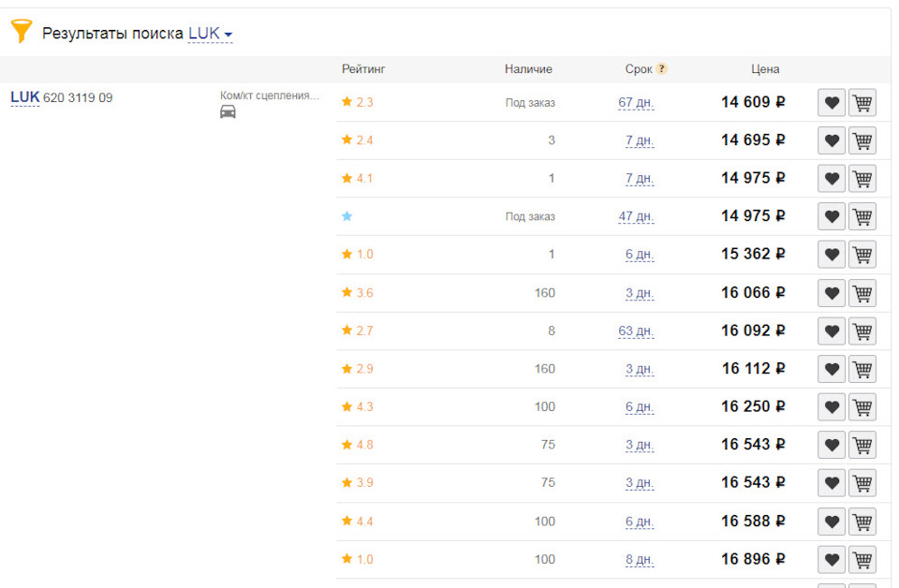The height and width of the screenshot is (588, 899).
Task: Click the Ком/кт сцепления description text
Action: pos(270,96)
